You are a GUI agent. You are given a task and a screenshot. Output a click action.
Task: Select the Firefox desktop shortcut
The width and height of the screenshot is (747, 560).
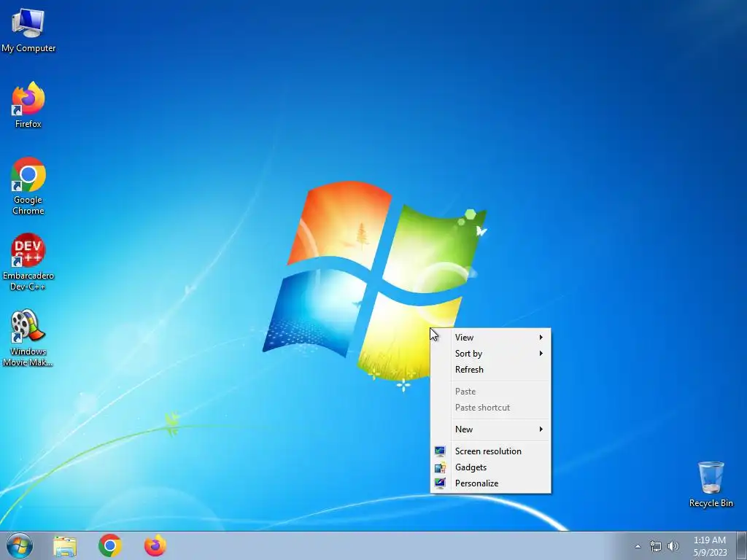tap(28, 105)
